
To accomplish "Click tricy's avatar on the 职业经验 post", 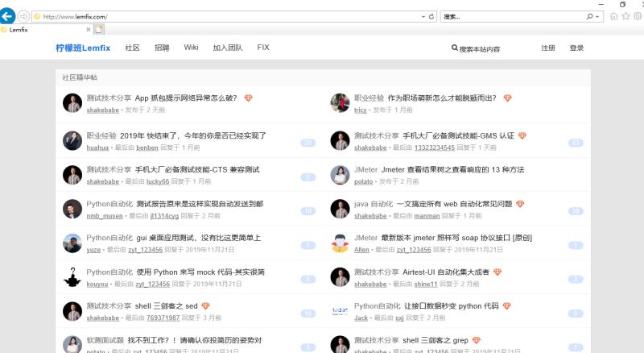I will tap(340, 103).
